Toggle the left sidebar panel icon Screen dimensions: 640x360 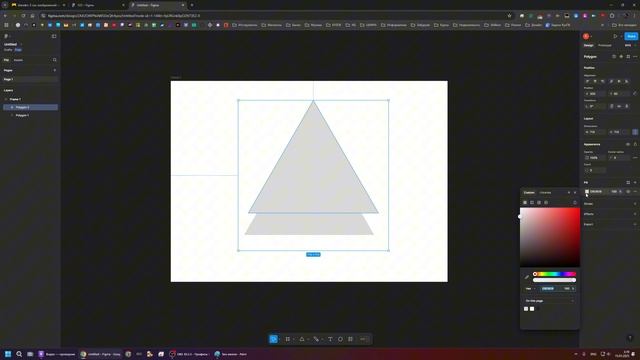coord(54,36)
